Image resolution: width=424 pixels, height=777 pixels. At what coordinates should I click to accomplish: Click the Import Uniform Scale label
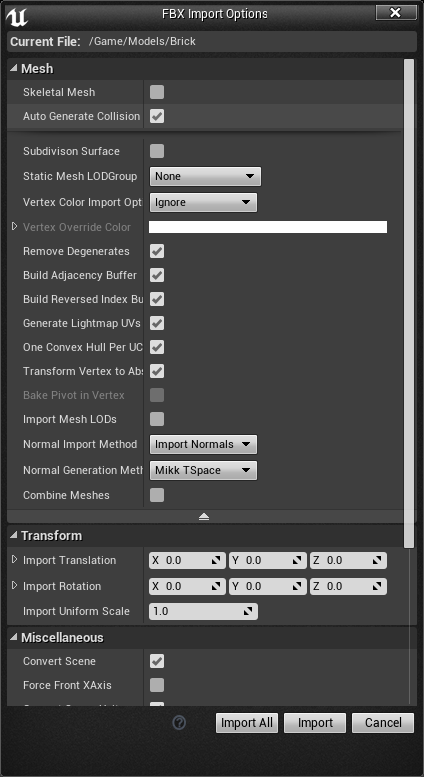pyautogui.click(x=76, y=611)
